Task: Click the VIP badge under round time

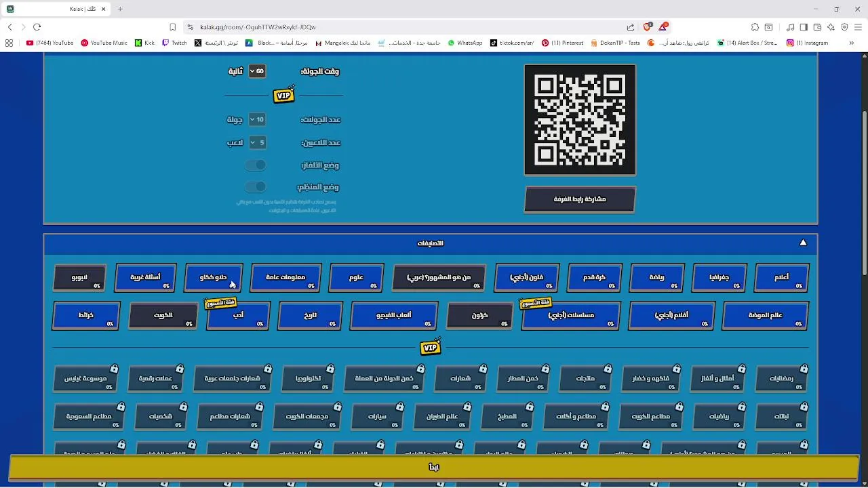Action: click(x=284, y=95)
